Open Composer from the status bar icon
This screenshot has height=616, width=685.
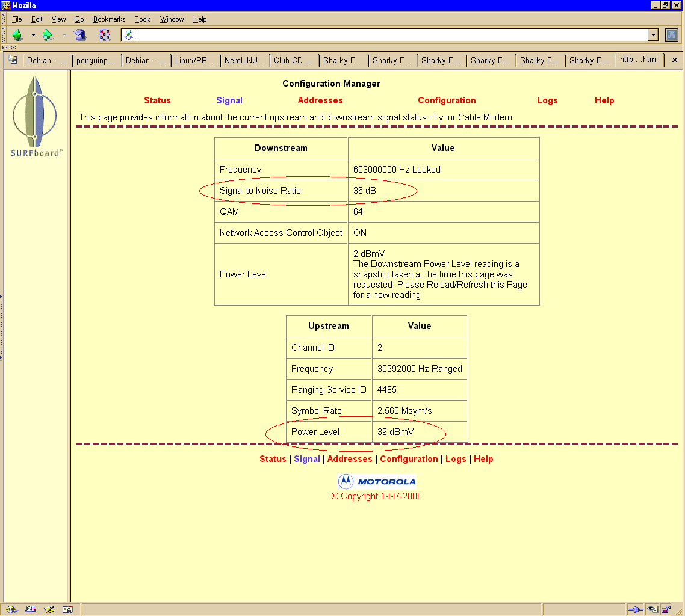(x=49, y=609)
